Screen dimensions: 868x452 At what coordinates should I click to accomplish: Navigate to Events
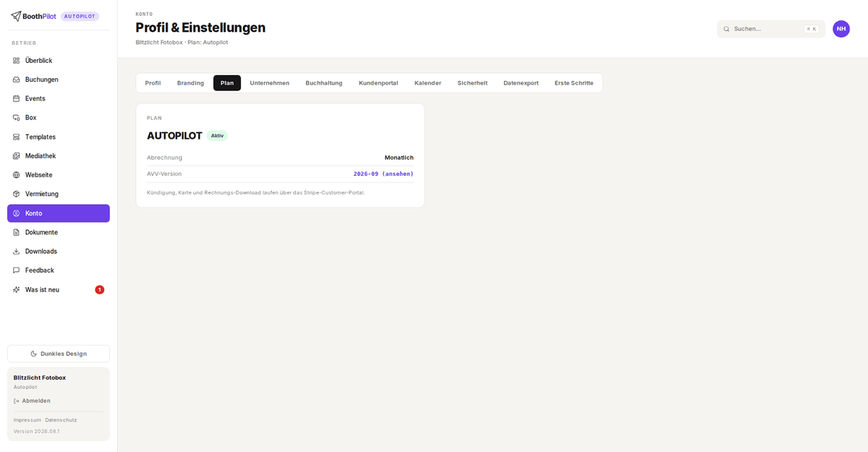click(59, 98)
